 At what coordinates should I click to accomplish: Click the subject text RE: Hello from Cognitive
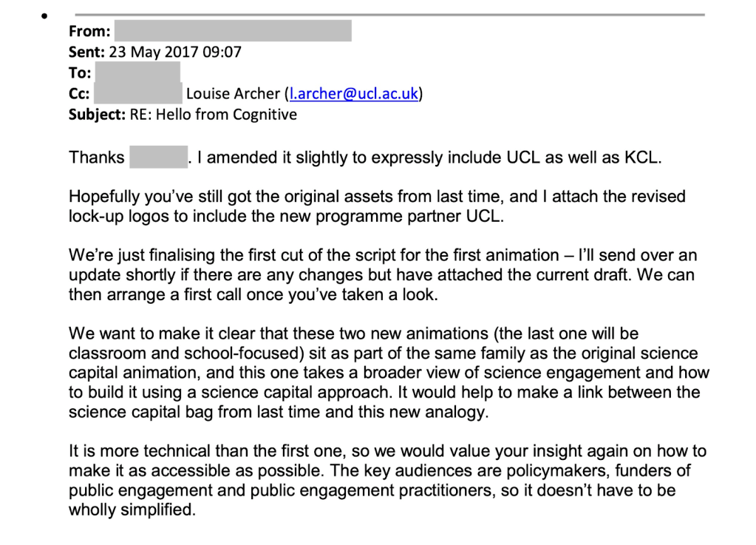tap(213, 115)
